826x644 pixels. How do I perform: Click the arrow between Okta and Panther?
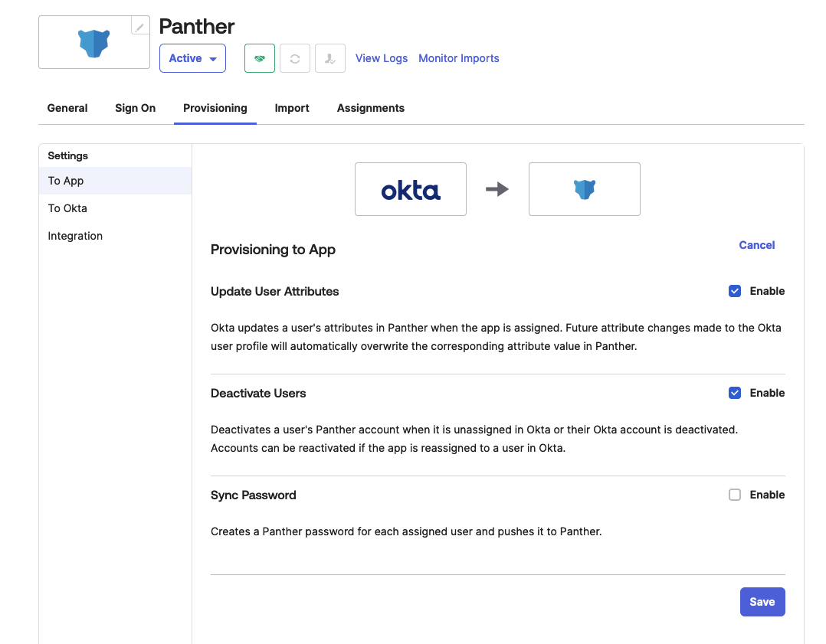tap(497, 189)
